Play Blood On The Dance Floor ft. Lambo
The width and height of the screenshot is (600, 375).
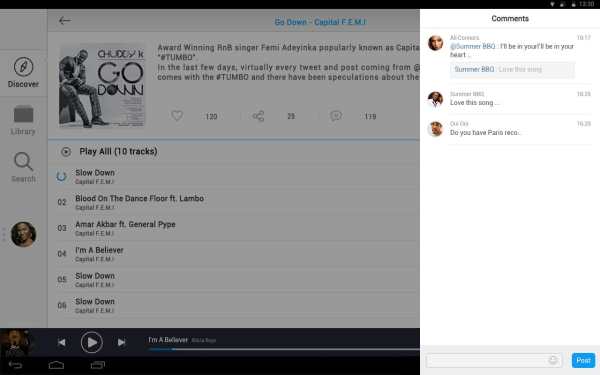click(234, 202)
